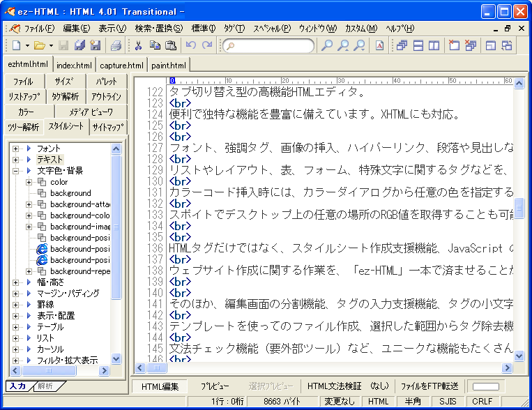
Task: Click the last toolbar window-arrangement icon
Action: point(507,45)
